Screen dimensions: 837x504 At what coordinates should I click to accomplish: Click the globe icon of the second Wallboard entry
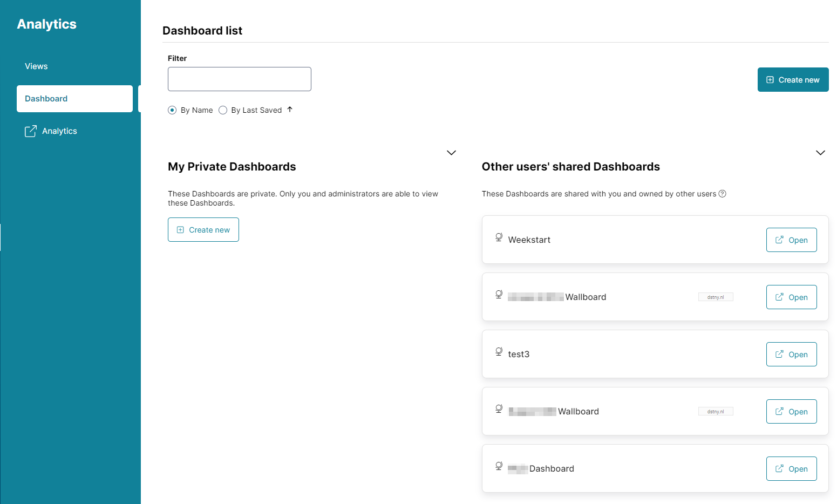[x=499, y=409]
